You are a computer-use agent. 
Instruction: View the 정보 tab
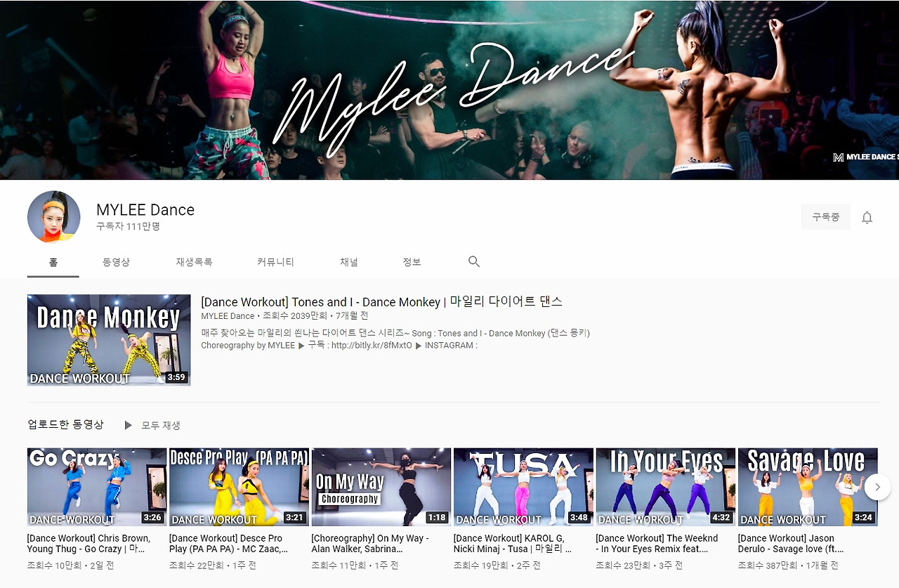tap(412, 262)
